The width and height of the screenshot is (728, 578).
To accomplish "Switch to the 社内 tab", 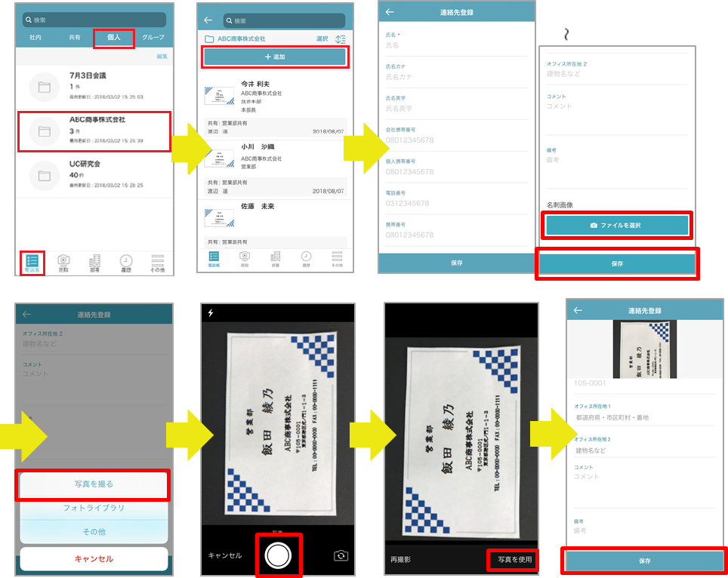I will 35,37.
